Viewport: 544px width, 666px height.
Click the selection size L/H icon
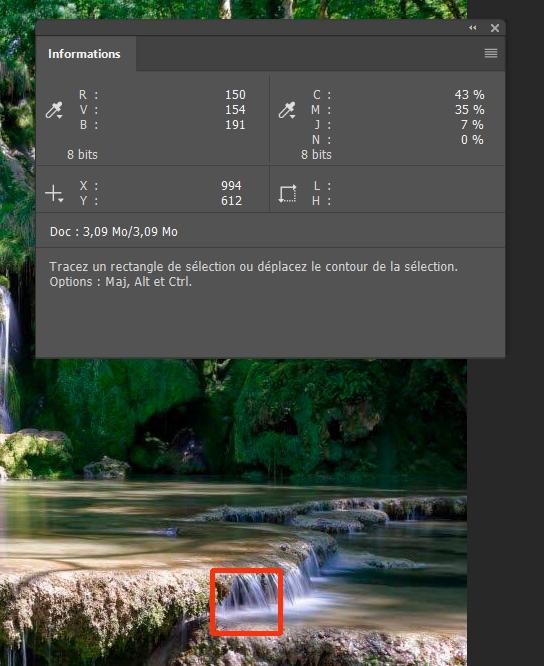click(x=287, y=194)
